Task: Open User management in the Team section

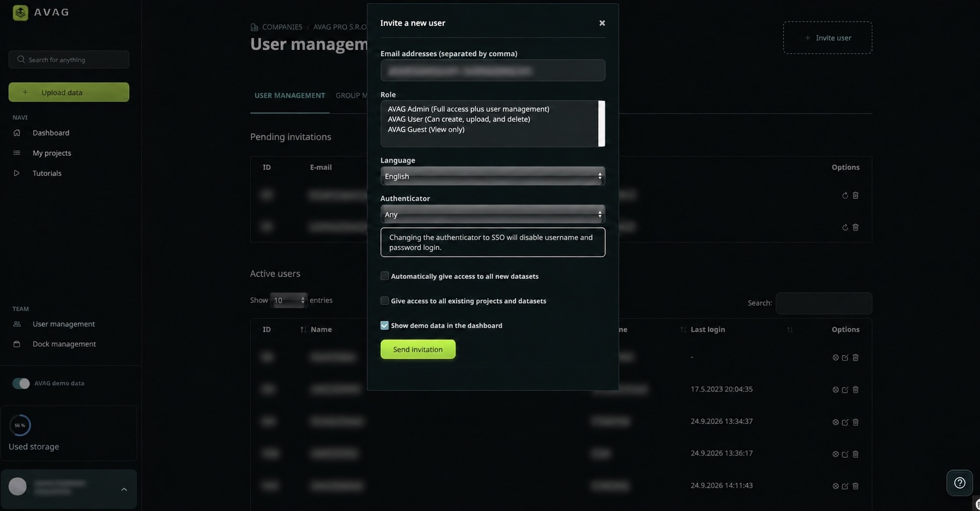Action: click(63, 324)
